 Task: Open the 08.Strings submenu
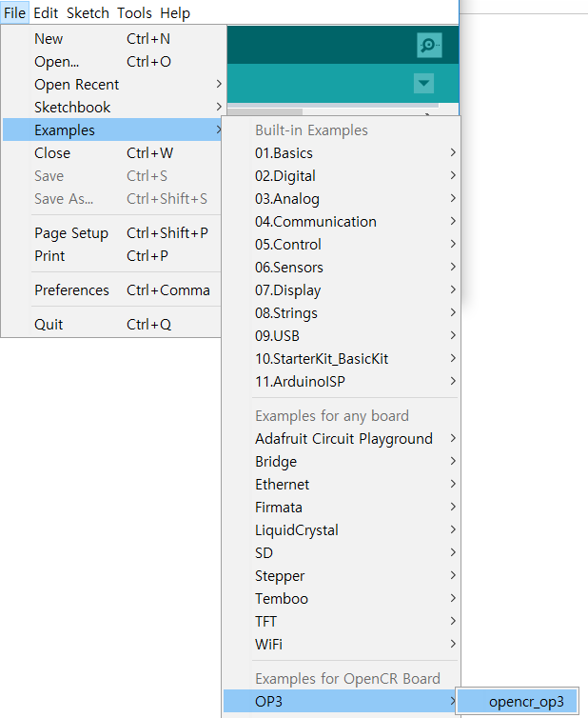point(342,313)
